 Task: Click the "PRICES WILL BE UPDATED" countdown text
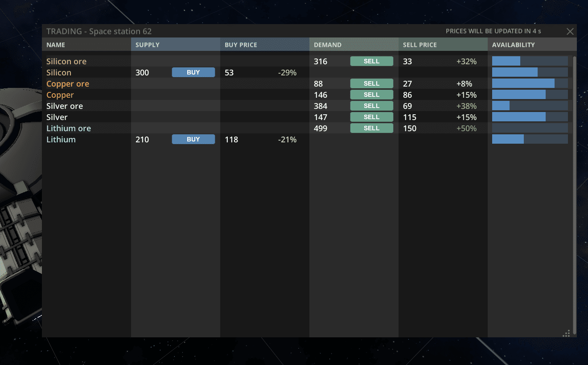pyautogui.click(x=493, y=31)
